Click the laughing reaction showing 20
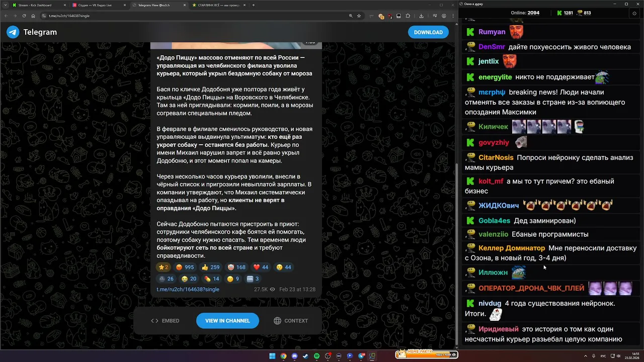644x362 pixels. 189,279
